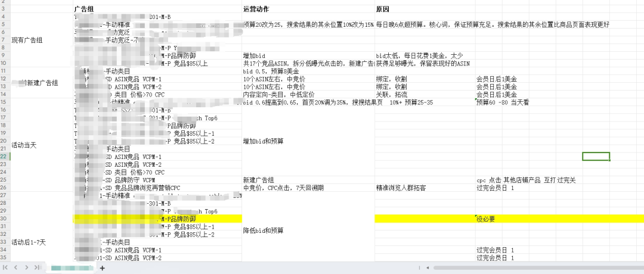Select cell 'SD 品牌防守 VCPM'

tap(157, 180)
